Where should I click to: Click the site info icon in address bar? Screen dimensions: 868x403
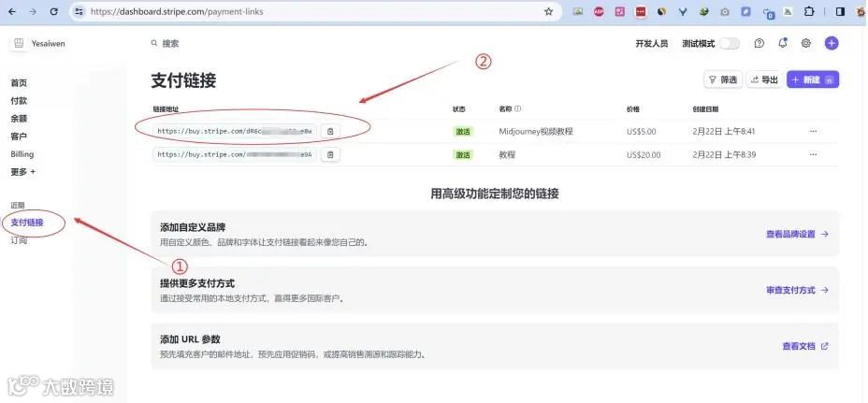(80, 11)
